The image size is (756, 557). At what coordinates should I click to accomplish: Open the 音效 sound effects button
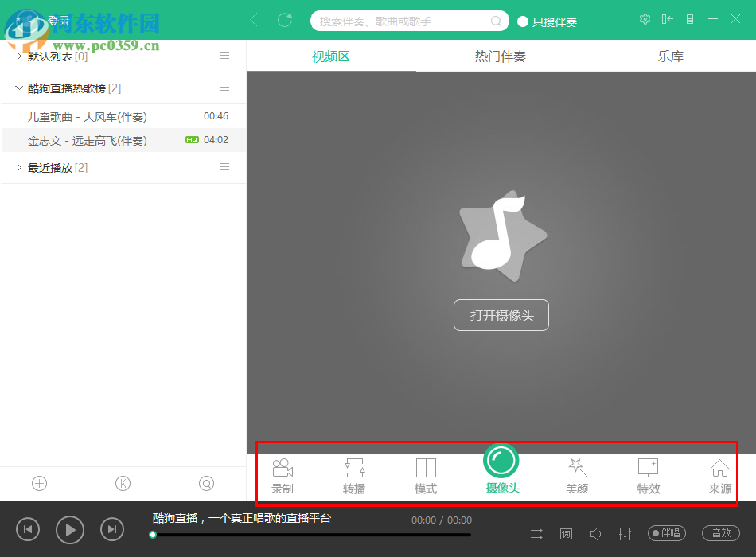tap(720, 533)
